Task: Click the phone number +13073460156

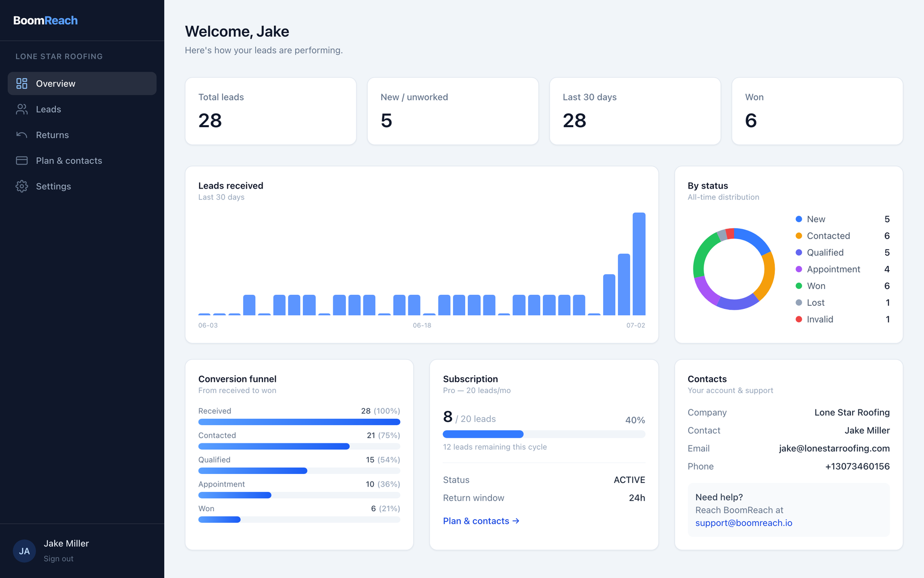Action: (x=857, y=466)
